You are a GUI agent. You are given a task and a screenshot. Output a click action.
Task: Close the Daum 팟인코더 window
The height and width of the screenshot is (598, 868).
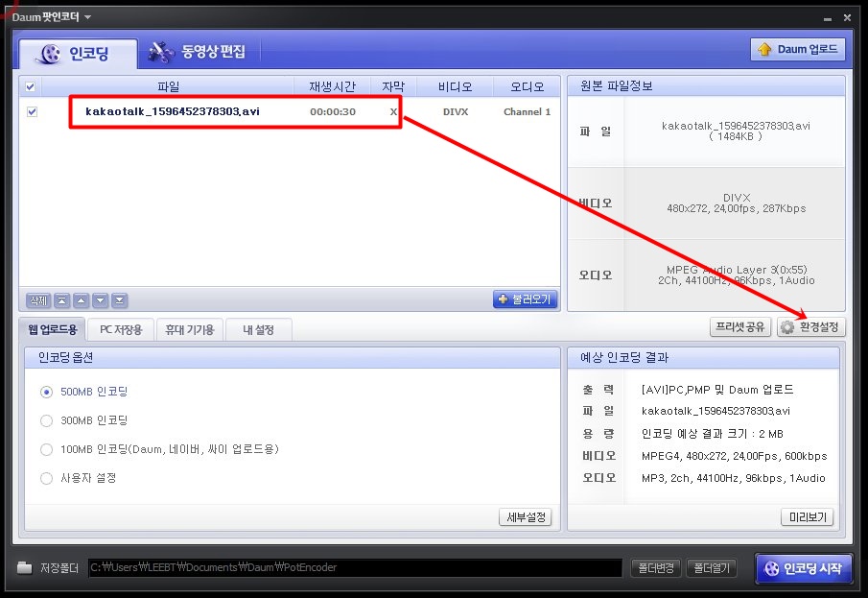pos(847,17)
